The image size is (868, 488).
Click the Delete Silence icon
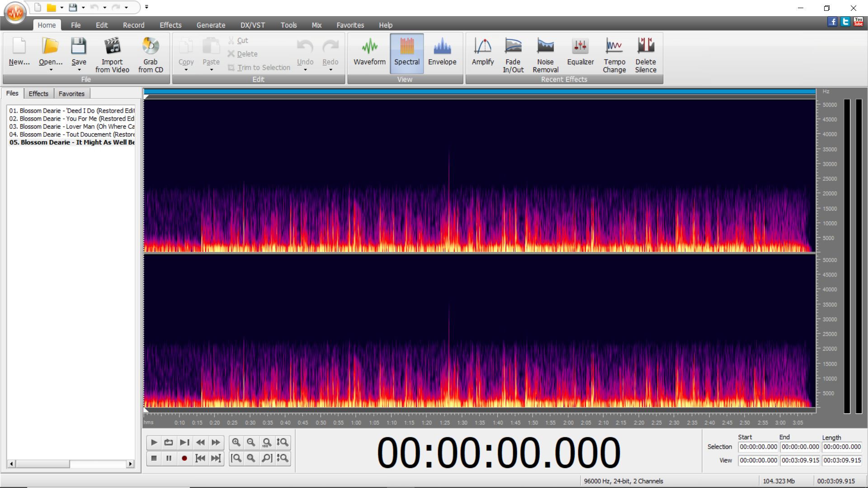pos(645,47)
